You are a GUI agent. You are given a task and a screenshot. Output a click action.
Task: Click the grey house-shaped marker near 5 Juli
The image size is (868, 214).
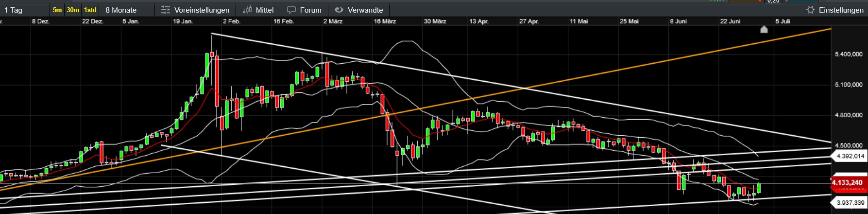(764, 30)
